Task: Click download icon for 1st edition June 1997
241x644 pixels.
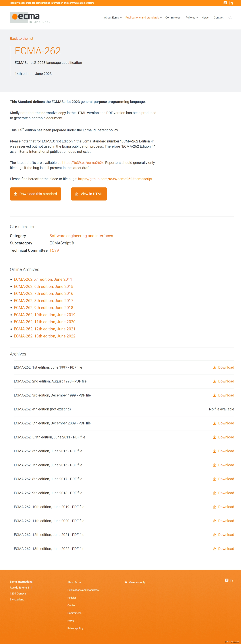Action: (x=215, y=367)
